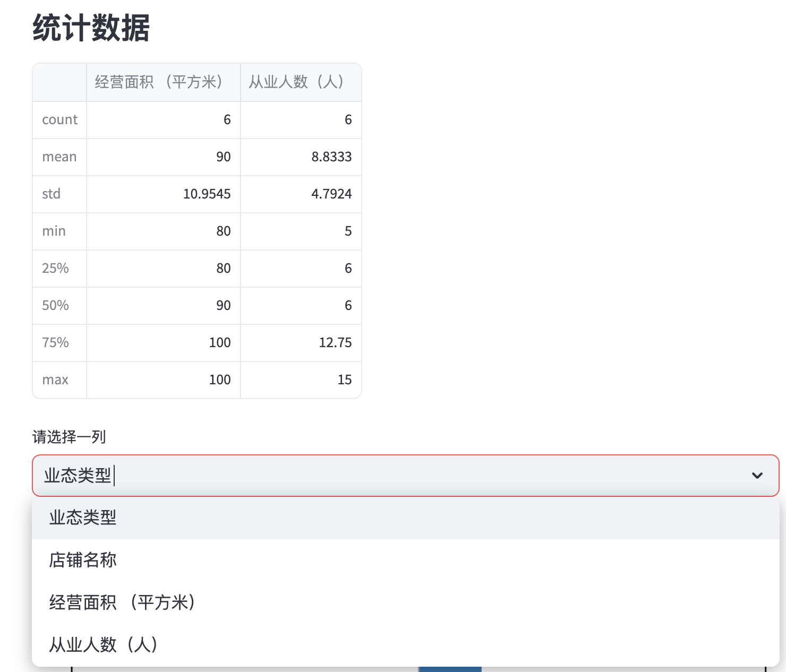This screenshot has width=786, height=672.
Task: Click the count row label
Action: (59, 120)
